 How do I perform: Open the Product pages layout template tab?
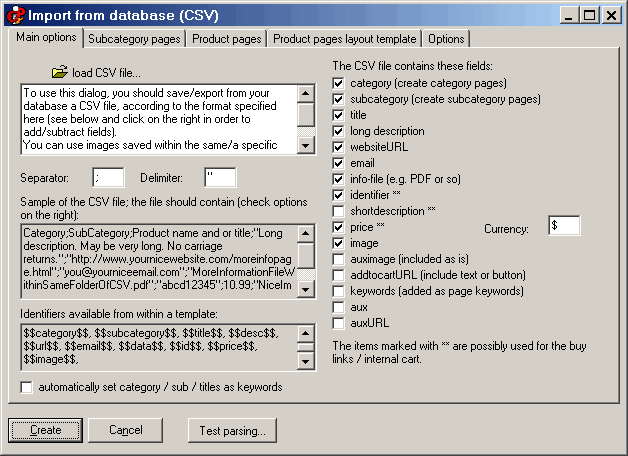coord(345,39)
